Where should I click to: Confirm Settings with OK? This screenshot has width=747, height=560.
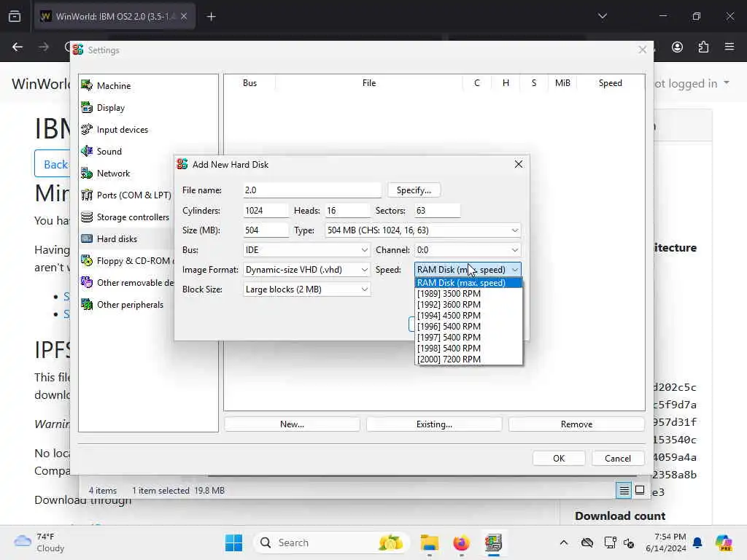point(559,459)
